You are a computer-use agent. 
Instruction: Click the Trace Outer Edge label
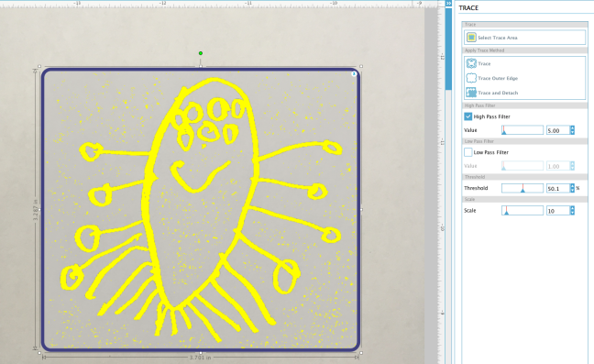pos(498,78)
